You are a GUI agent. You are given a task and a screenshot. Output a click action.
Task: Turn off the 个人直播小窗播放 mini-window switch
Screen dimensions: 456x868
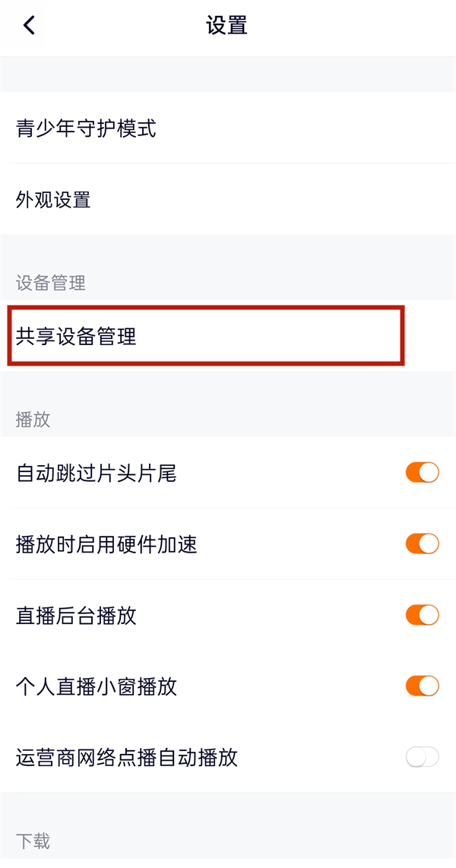click(x=423, y=686)
